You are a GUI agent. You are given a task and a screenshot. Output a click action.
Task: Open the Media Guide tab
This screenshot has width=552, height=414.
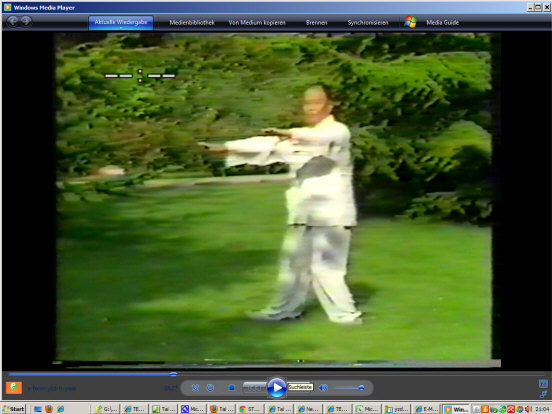point(443,23)
